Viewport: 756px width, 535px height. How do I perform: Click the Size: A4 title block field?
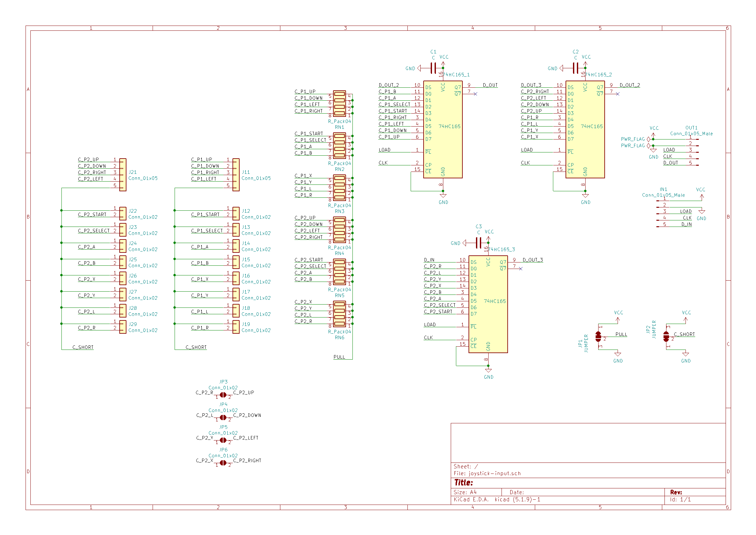[x=465, y=492]
